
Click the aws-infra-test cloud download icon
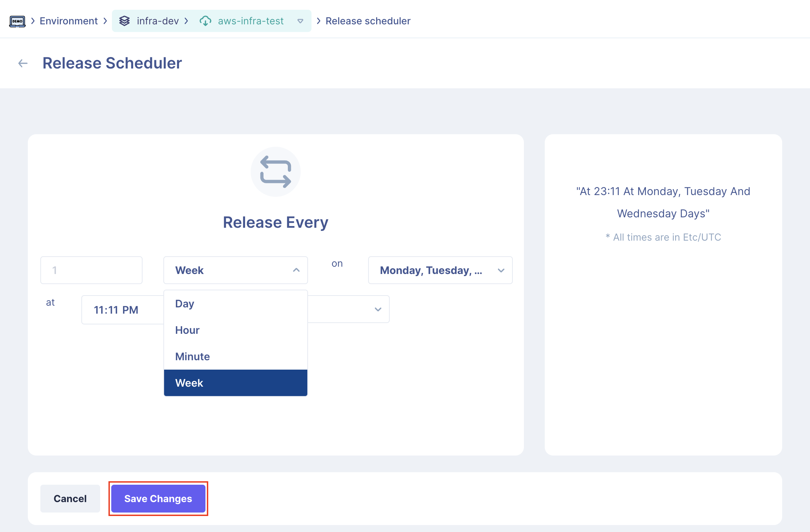coord(205,21)
